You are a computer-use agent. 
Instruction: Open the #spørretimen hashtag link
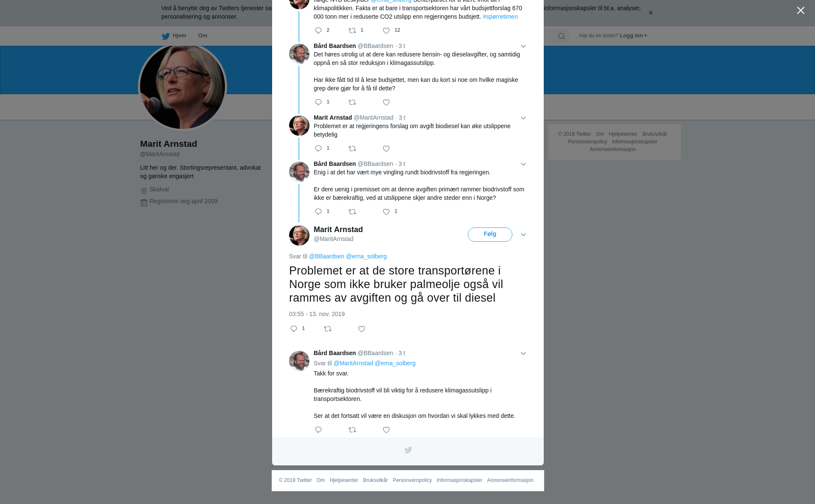(x=500, y=17)
